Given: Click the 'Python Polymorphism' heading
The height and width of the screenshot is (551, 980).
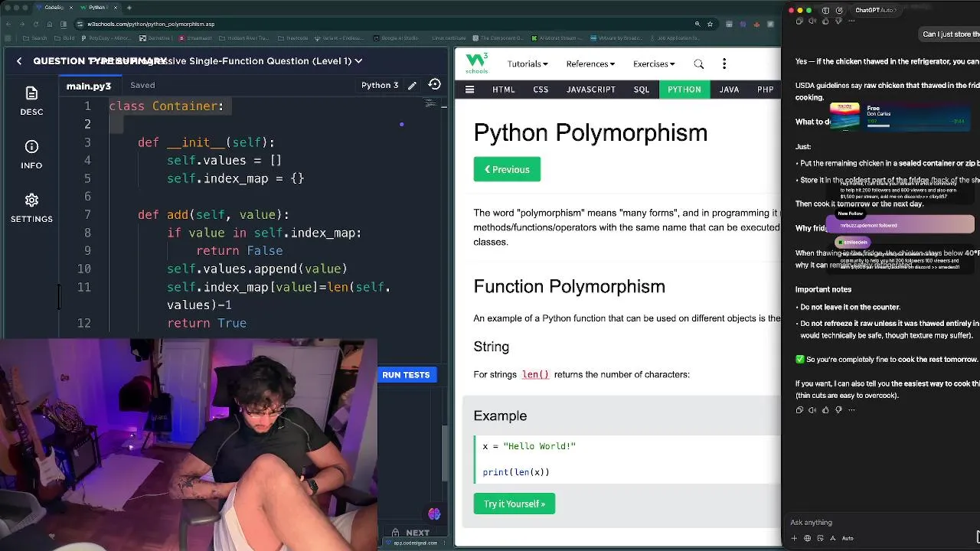Looking at the screenshot, I should point(590,132).
